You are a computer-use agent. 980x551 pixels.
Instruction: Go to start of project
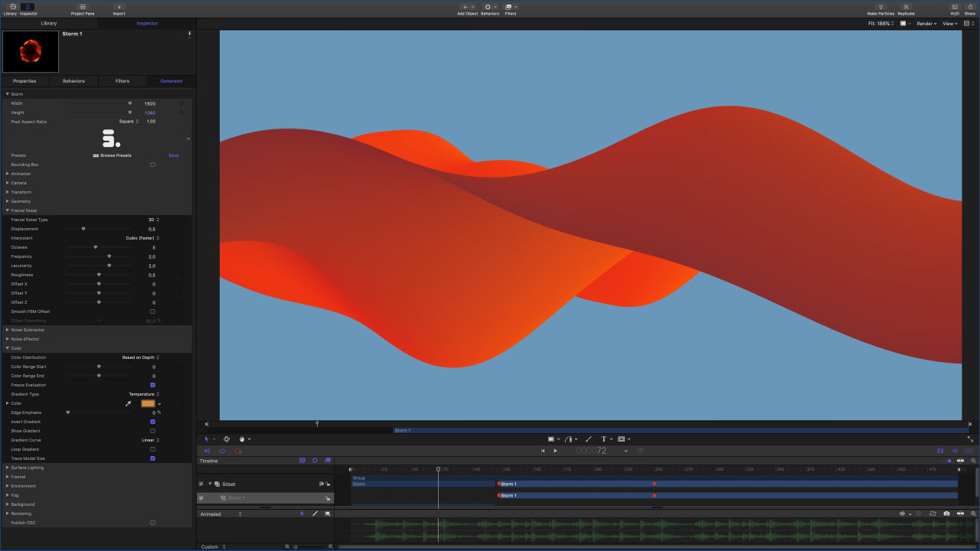pyautogui.click(x=543, y=451)
